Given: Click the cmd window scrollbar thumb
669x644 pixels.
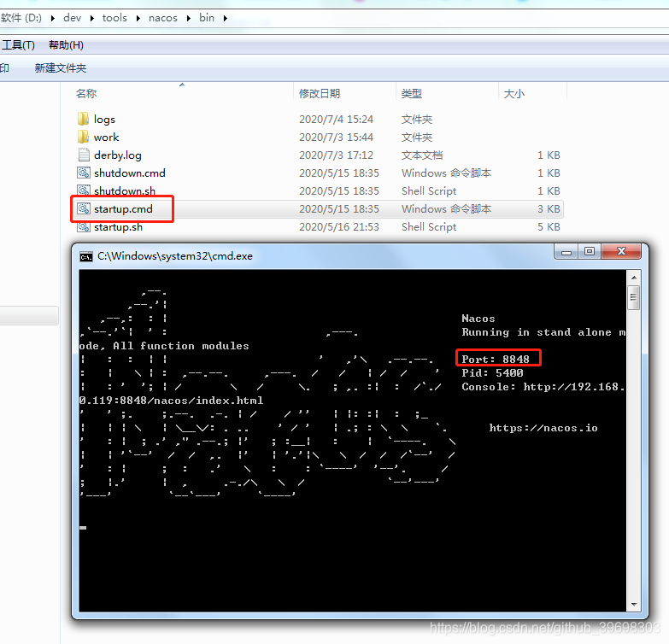Looking at the screenshot, I should pos(634,298).
